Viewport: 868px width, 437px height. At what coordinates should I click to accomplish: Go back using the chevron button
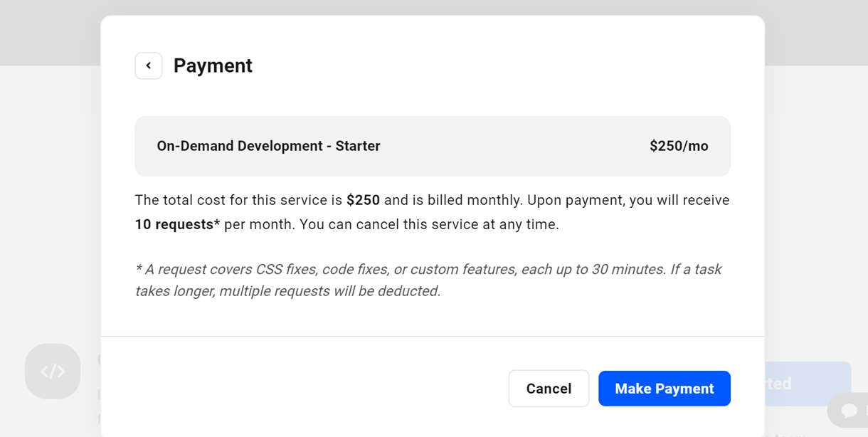[x=149, y=65]
